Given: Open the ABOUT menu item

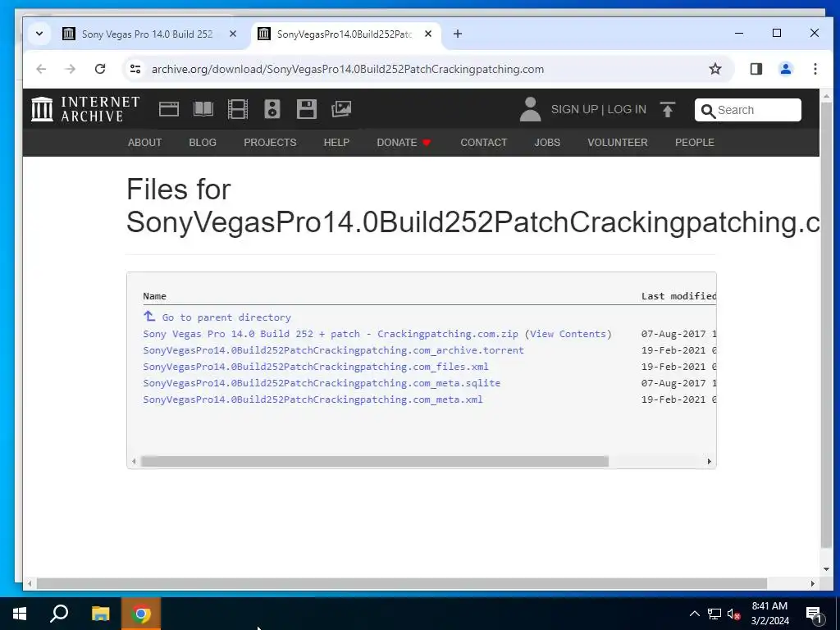Looking at the screenshot, I should pyautogui.click(x=144, y=143).
